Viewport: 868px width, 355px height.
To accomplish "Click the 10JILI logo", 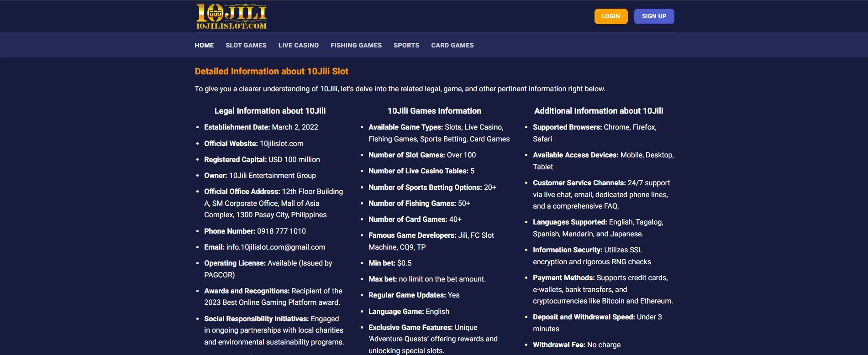I will point(231,17).
